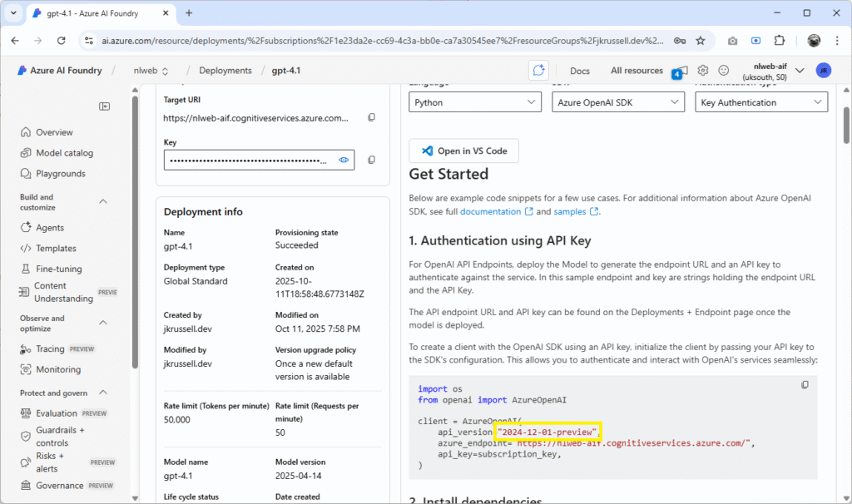This screenshot has height=504, width=852.
Task: Open Tracing under Observe and optimize
Action: [x=48, y=348]
